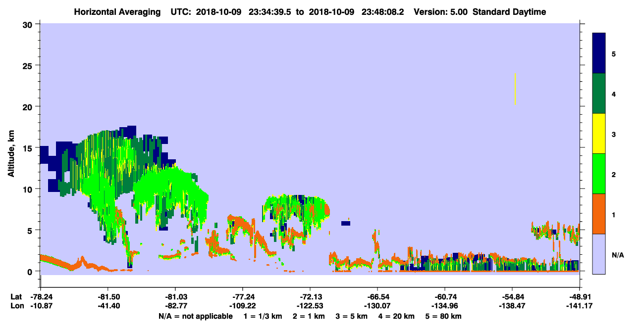The image size is (644, 330).
Task: Click longitude value -10.87
Action: pyautogui.click(x=41, y=306)
